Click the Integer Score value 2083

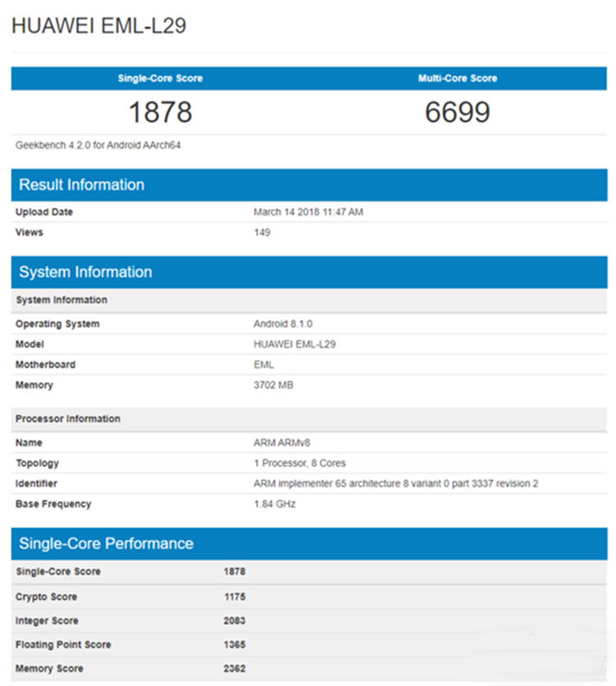point(234,620)
